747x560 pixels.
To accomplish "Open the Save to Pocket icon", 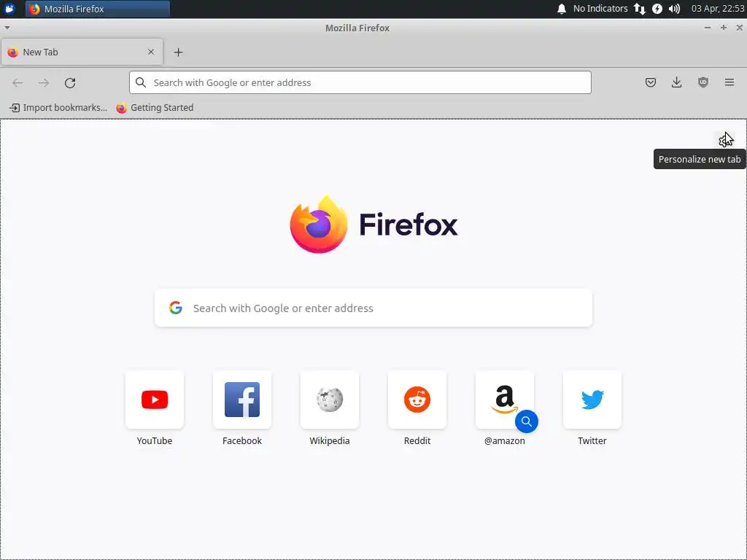I will pos(650,82).
